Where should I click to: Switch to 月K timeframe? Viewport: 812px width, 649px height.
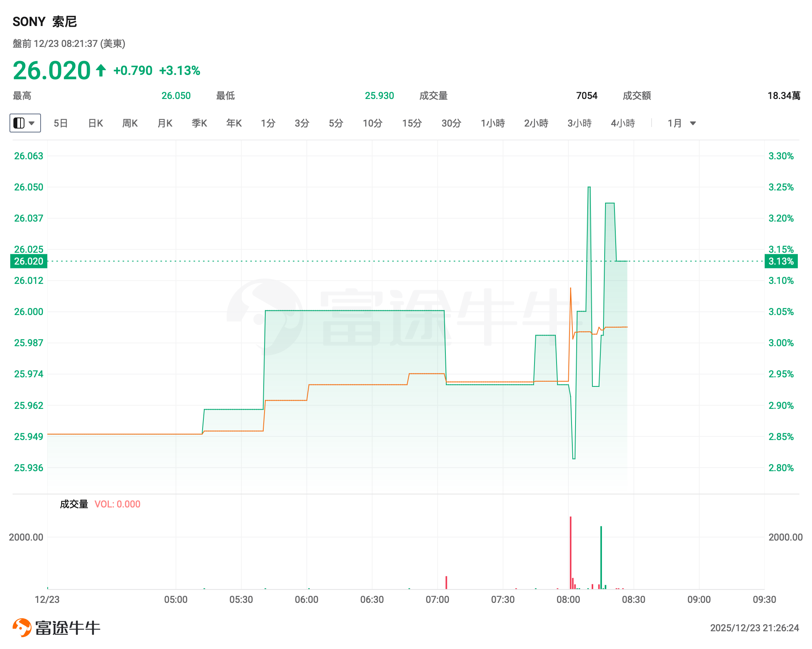(165, 123)
